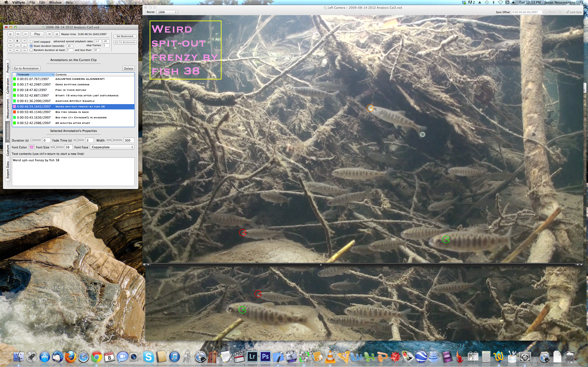Click the Play button

point(37,34)
